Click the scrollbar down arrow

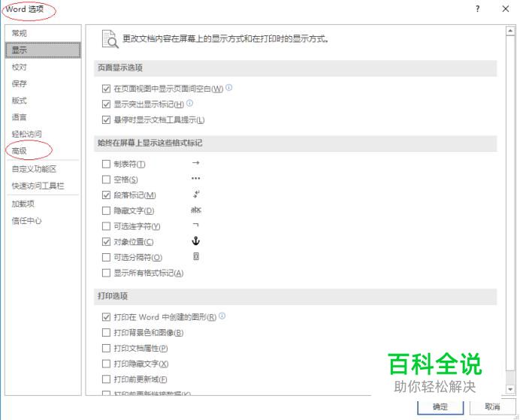(510, 389)
